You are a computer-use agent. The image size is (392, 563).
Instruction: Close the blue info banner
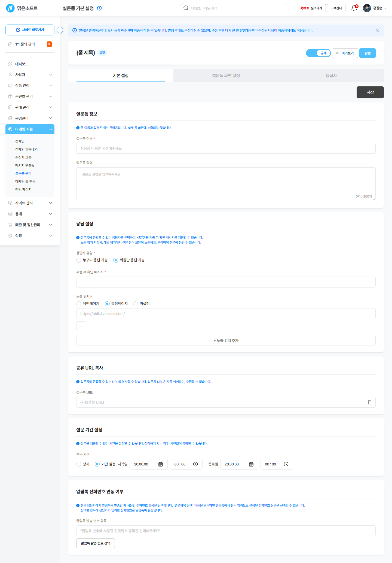point(377,30)
